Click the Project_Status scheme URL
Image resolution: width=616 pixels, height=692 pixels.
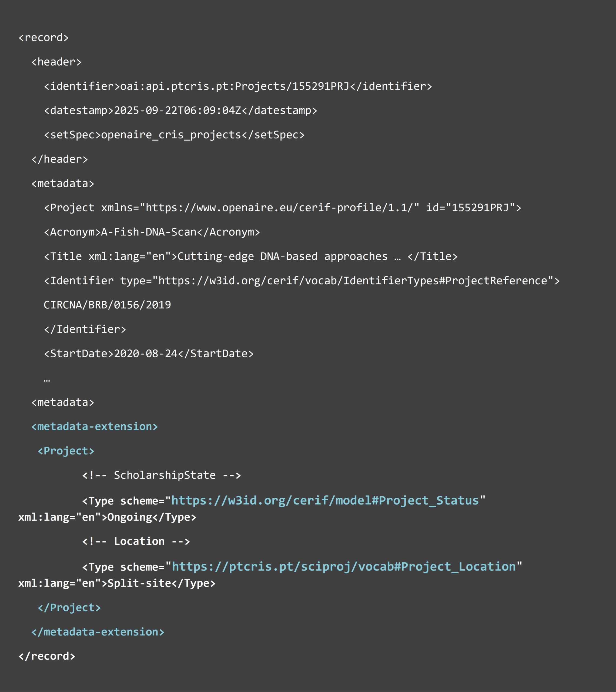tap(325, 500)
